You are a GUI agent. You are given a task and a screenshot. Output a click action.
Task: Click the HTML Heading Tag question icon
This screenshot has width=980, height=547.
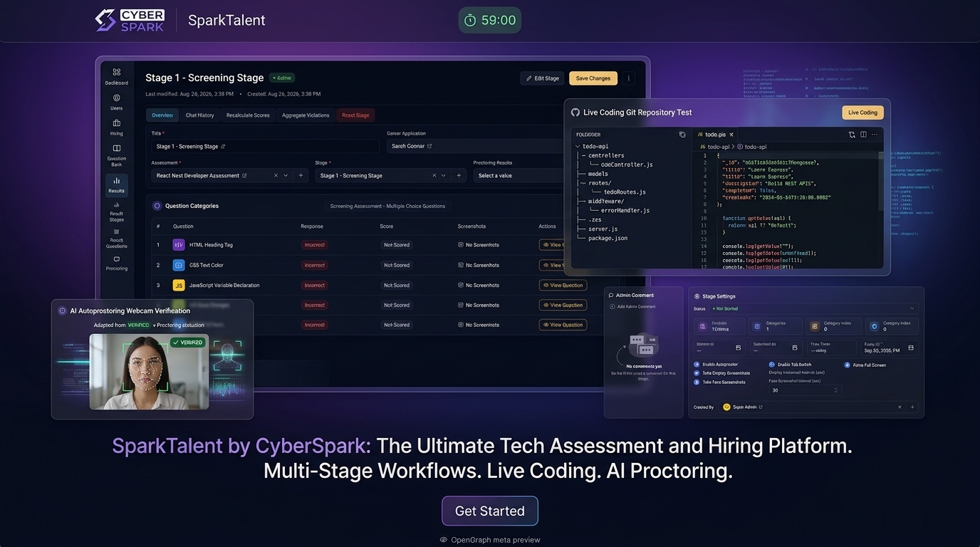pyautogui.click(x=179, y=244)
